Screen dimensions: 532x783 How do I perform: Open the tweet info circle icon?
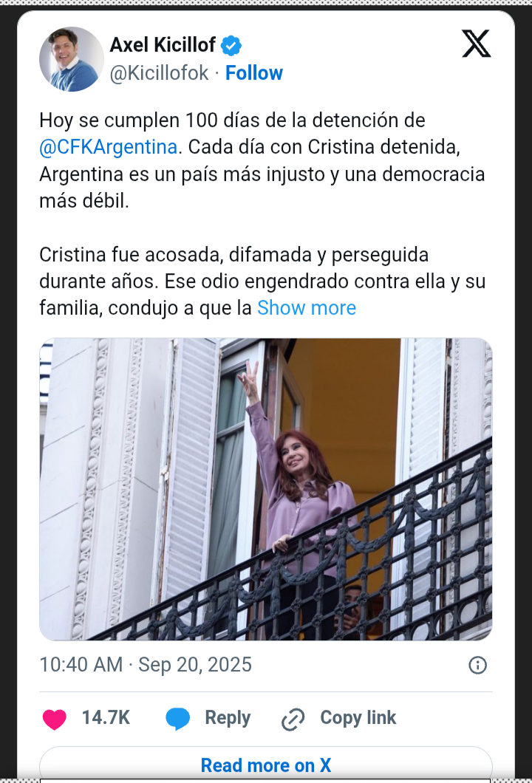point(477,665)
